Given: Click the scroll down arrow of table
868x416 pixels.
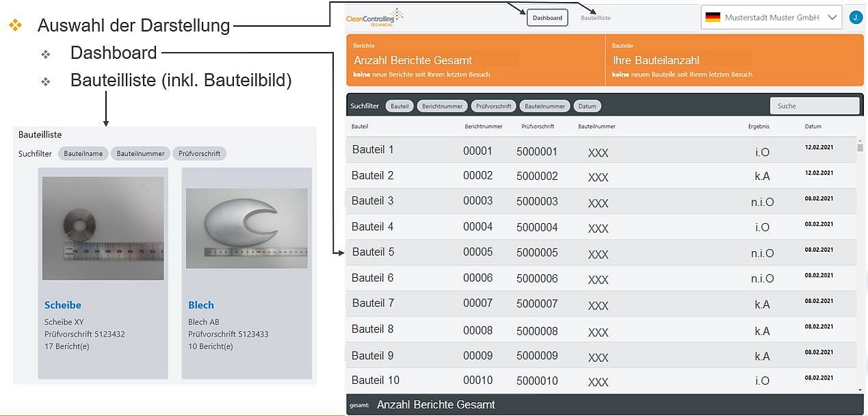Looking at the screenshot, I should (x=860, y=389).
